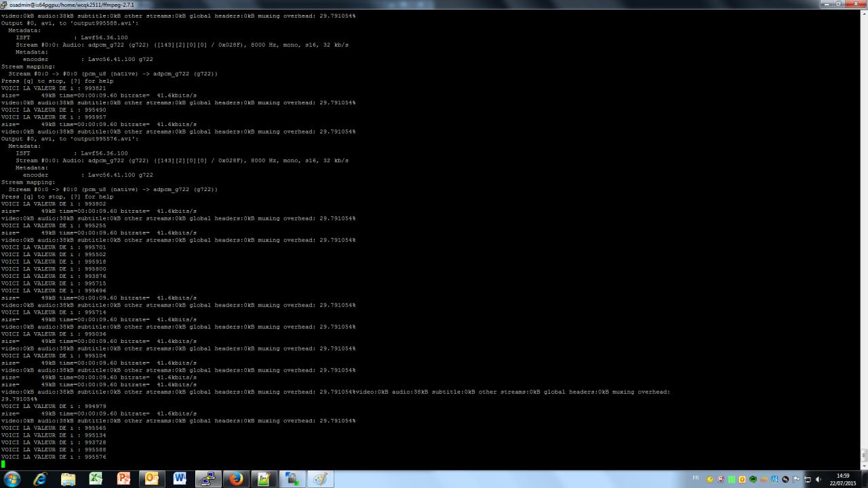Click the green terminal cursor block

(x=3, y=464)
